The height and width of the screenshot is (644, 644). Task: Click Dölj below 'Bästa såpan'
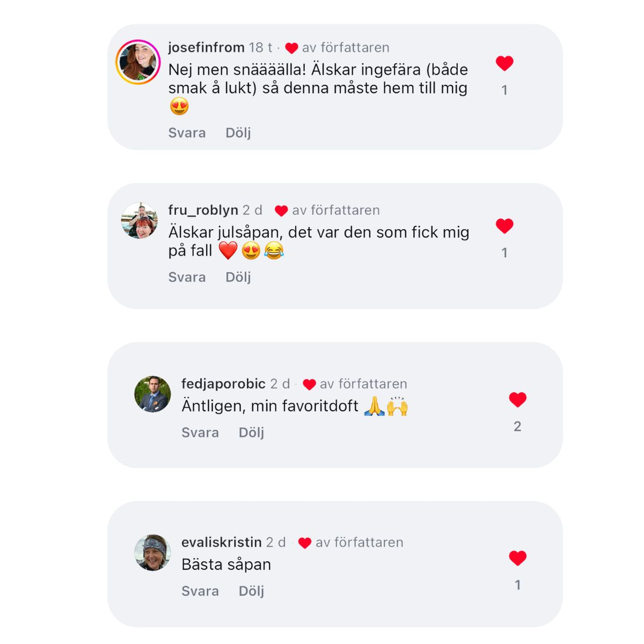click(x=252, y=591)
